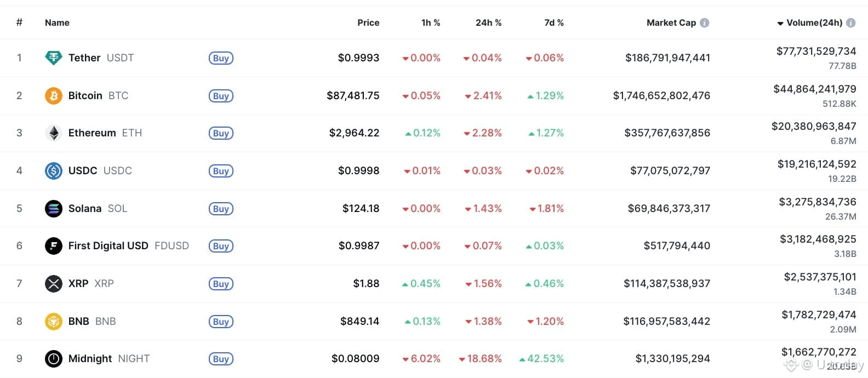The width and height of the screenshot is (868, 378).
Task: Sort the table by 24h % column
Action: (488, 22)
